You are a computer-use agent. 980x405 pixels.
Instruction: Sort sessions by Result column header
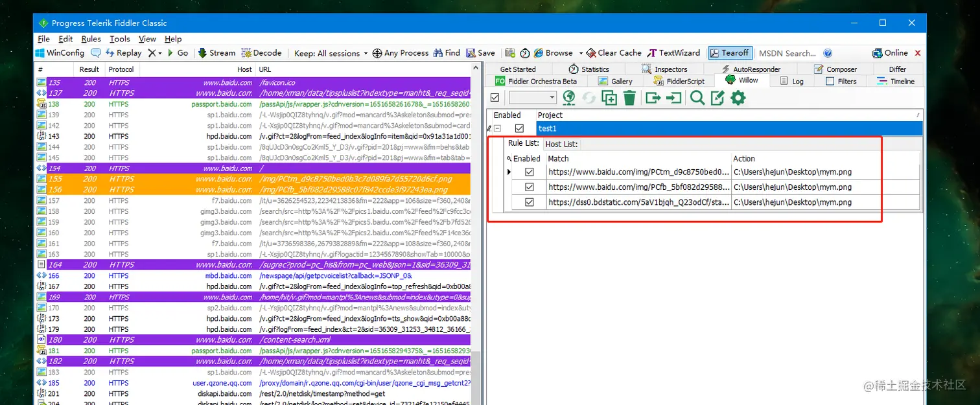tap(89, 69)
